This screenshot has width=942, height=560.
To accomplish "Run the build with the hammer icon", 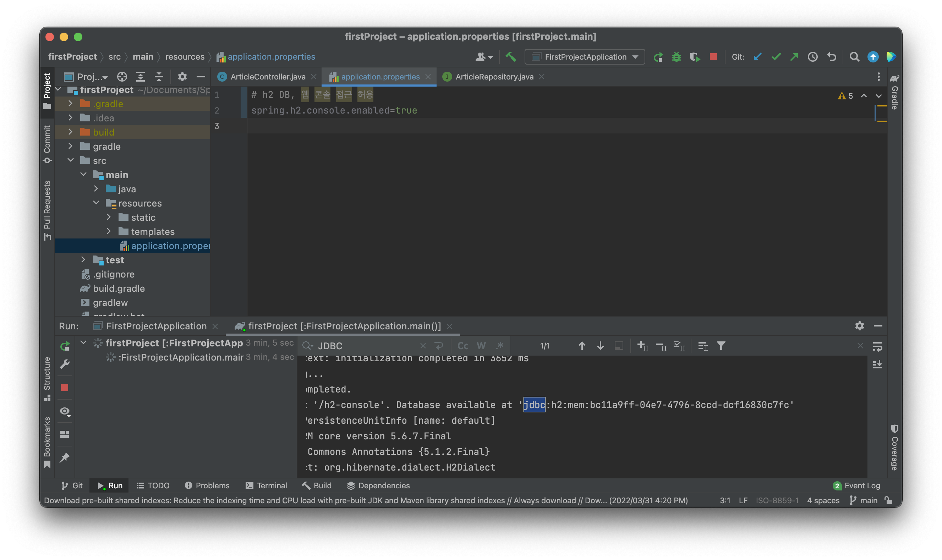I will 511,57.
